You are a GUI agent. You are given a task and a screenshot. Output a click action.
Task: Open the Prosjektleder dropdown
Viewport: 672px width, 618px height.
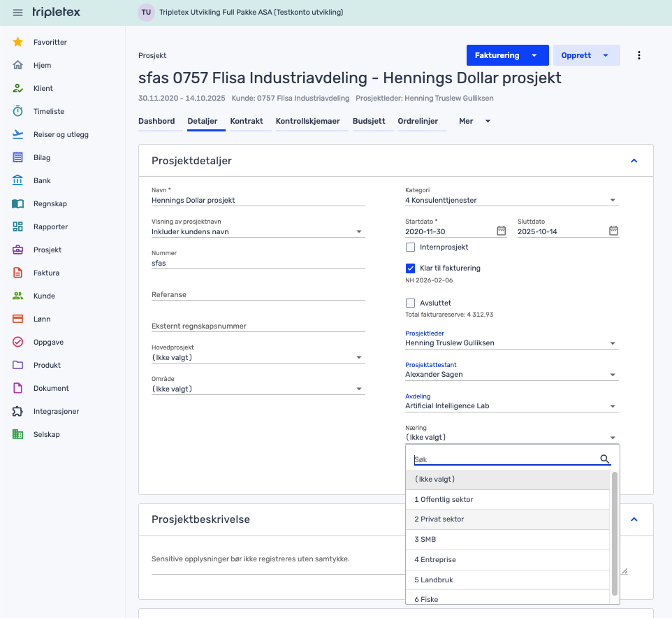[613, 343]
